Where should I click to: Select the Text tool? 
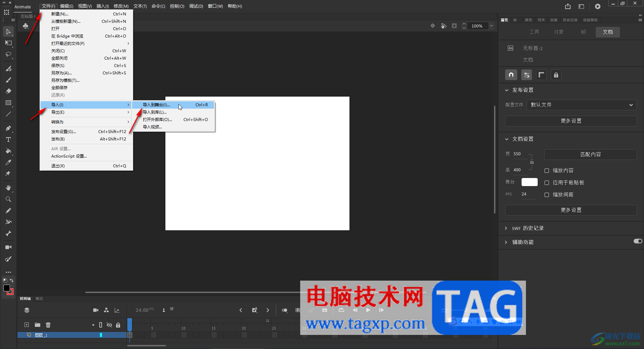[8, 139]
